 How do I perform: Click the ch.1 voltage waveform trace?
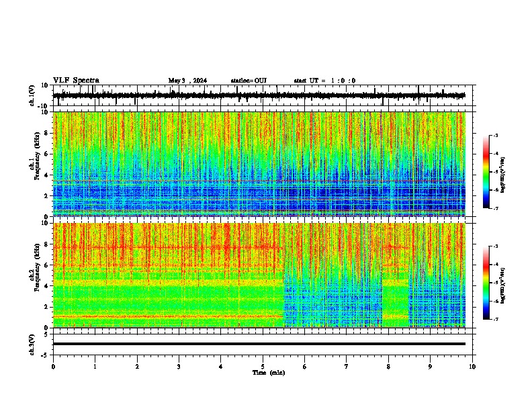point(259,95)
